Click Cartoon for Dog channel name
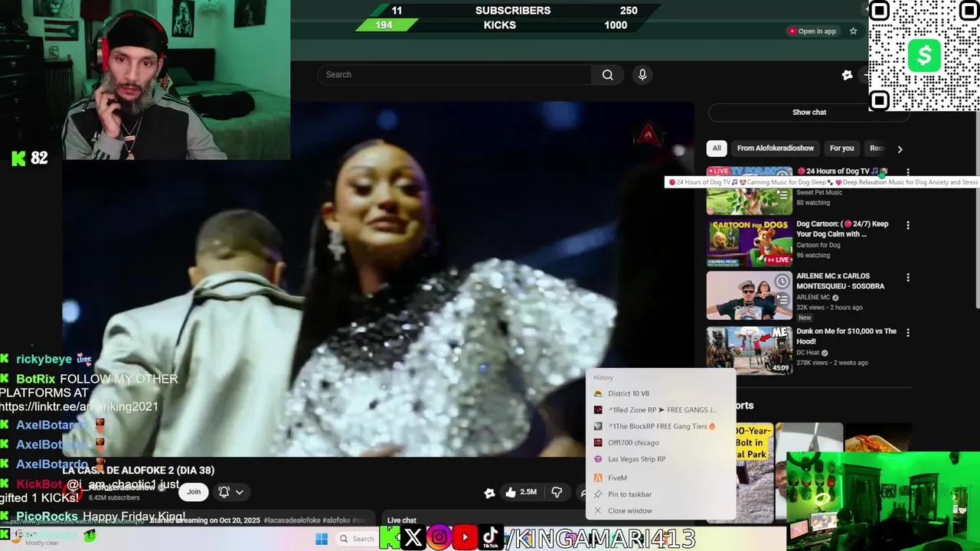Image resolution: width=980 pixels, height=551 pixels. (818, 245)
